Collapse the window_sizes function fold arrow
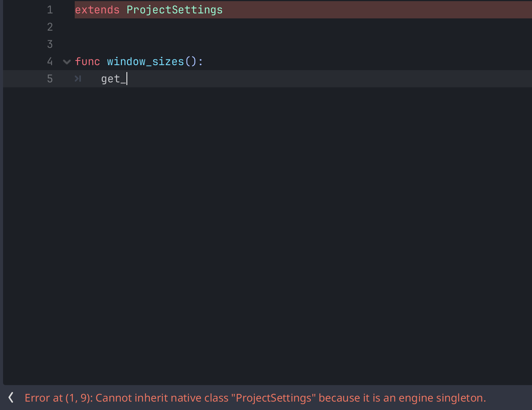 67,62
